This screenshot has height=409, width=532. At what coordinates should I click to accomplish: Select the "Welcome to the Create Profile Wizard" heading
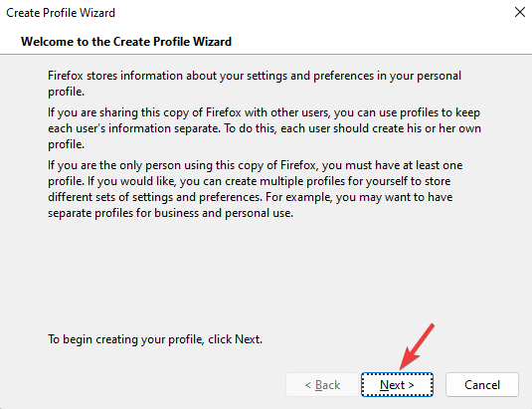point(126,42)
